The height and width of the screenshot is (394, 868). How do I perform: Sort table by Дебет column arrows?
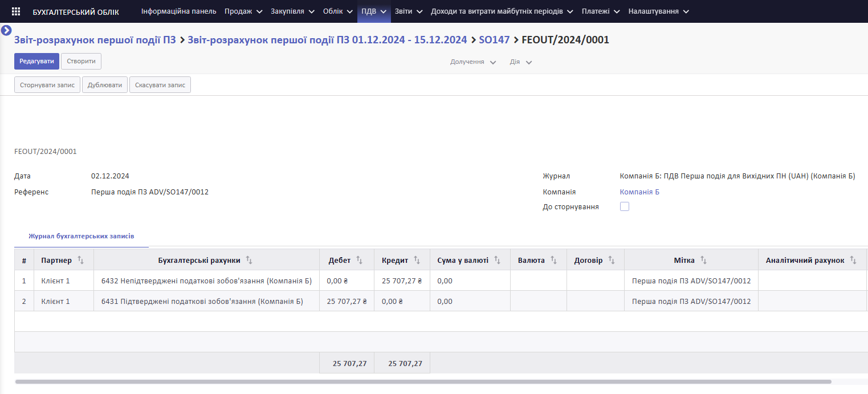[359, 260]
